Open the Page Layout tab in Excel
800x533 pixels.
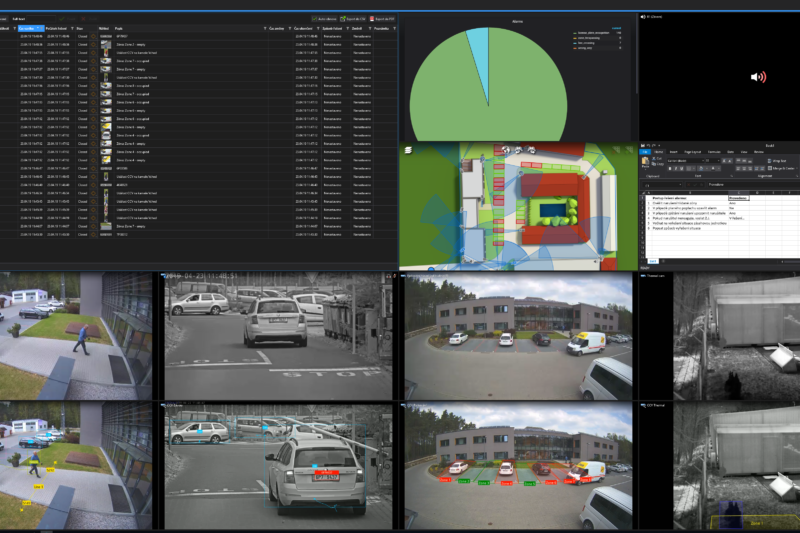tap(692, 151)
